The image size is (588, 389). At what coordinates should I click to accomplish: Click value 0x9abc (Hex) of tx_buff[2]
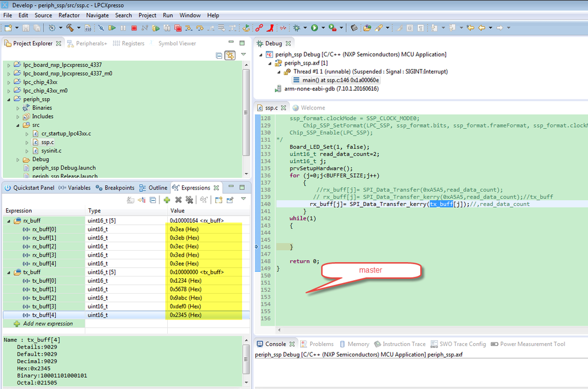(x=186, y=298)
